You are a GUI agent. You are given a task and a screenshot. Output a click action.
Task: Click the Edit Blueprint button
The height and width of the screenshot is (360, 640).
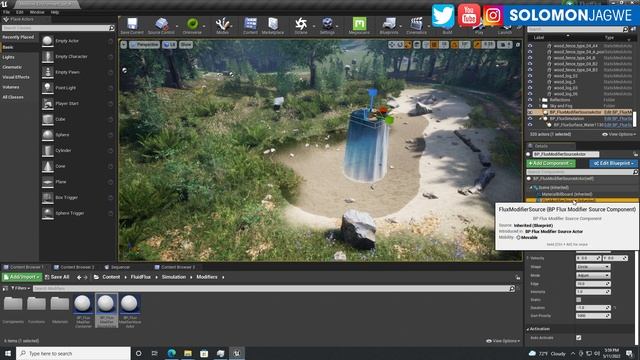pos(613,163)
